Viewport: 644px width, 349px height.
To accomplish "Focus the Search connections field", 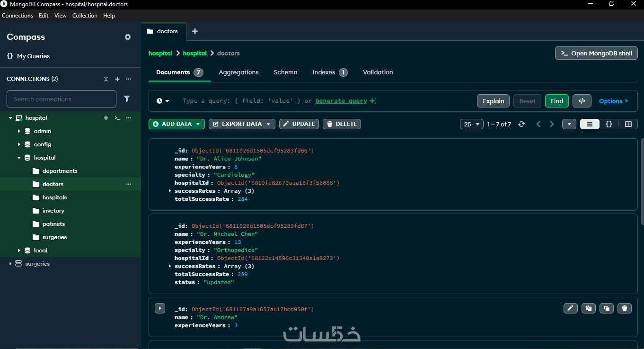I will coord(62,99).
